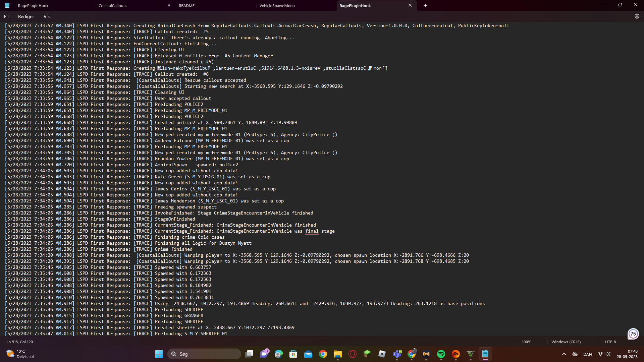
Task: Open Minecraft from the taskbar
Action: click(367, 354)
